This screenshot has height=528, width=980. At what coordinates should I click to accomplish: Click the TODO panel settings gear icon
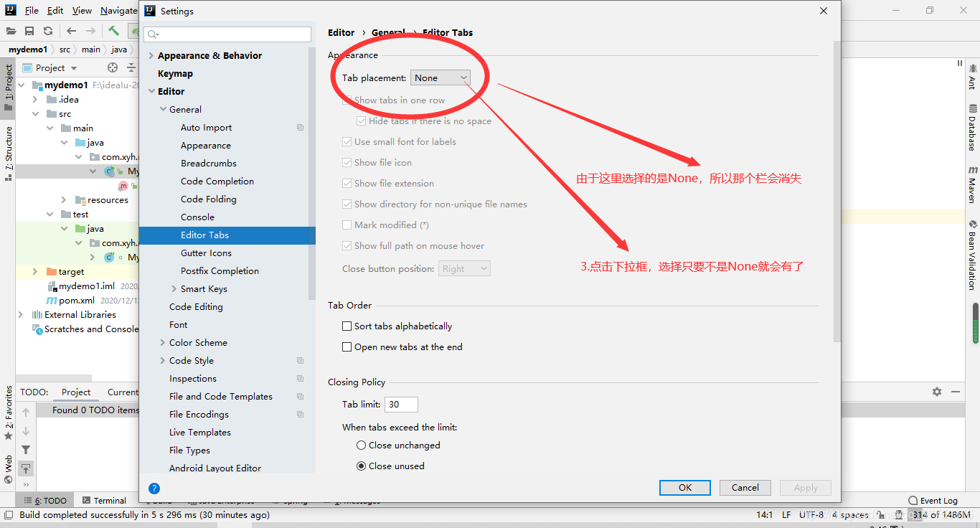click(937, 392)
